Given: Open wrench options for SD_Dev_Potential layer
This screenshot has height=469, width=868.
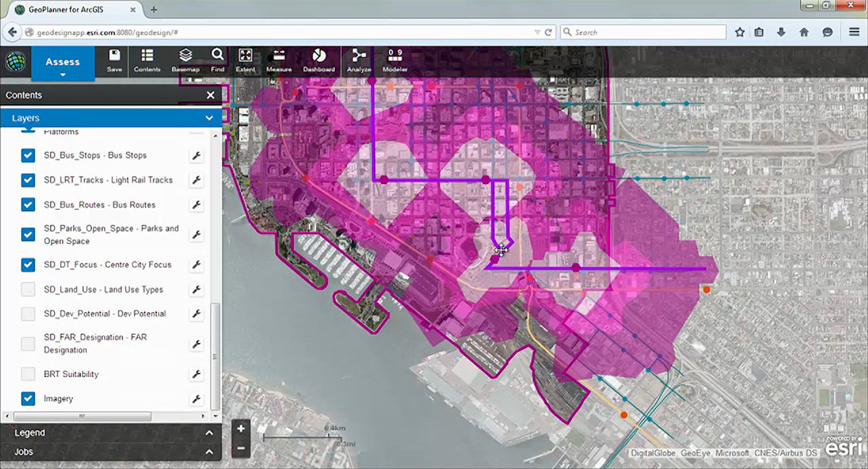Looking at the screenshot, I should pos(196,314).
